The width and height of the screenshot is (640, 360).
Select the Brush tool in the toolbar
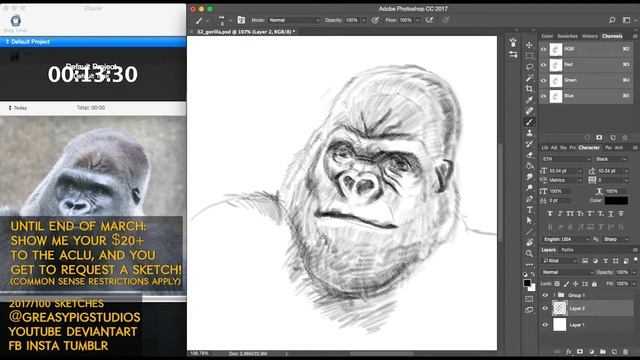529,122
